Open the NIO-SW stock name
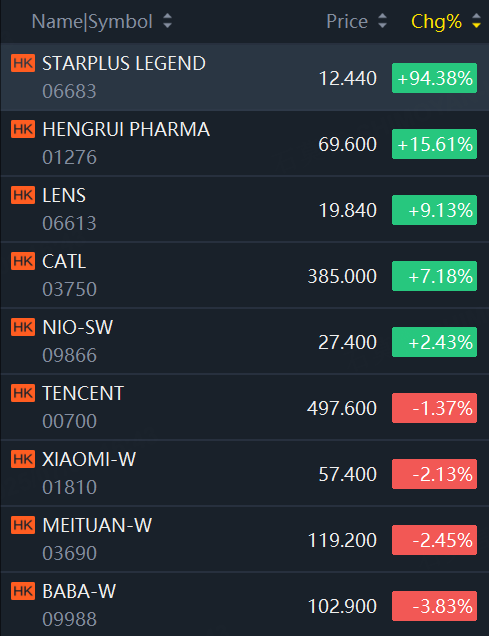Viewport: 489px width, 636px height. pyautogui.click(x=77, y=327)
